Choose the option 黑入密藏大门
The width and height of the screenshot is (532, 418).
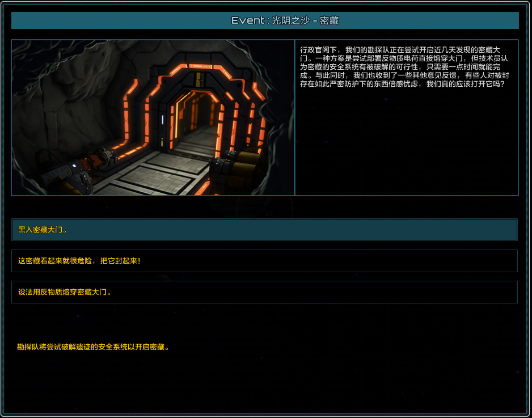264,230
